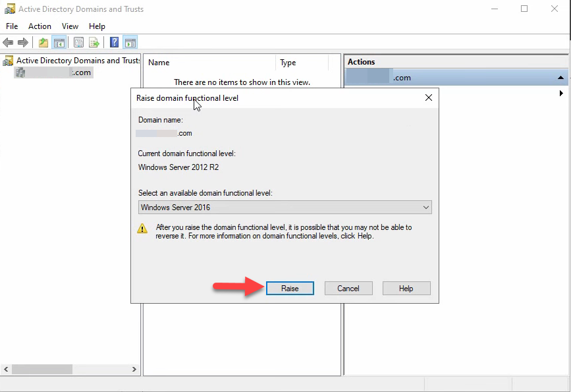The image size is (571, 392).
Task: Click the yellow warning triangle icon
Action: (142, 229)
